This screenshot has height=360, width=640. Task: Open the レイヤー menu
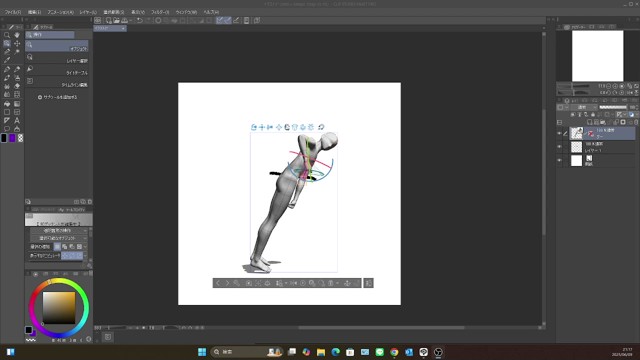coord(88,12)
